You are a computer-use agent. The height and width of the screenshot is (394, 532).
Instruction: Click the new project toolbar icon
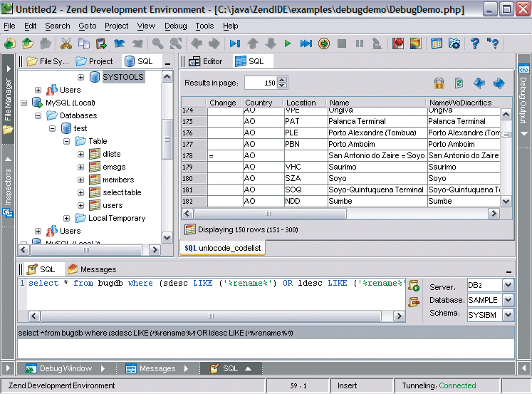[10, 43]
